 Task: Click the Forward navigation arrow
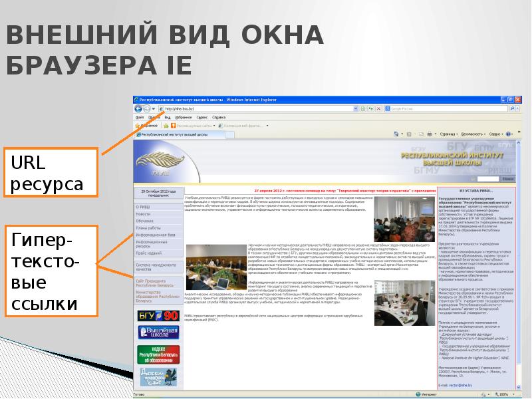pos(146,109)
